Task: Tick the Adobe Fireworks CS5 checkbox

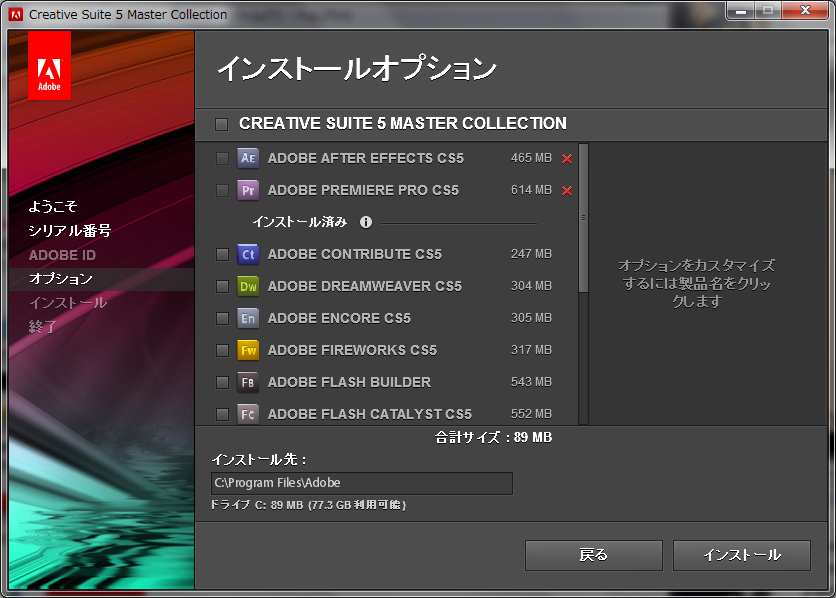Action: pyautogui.click(x=222, y=350)
